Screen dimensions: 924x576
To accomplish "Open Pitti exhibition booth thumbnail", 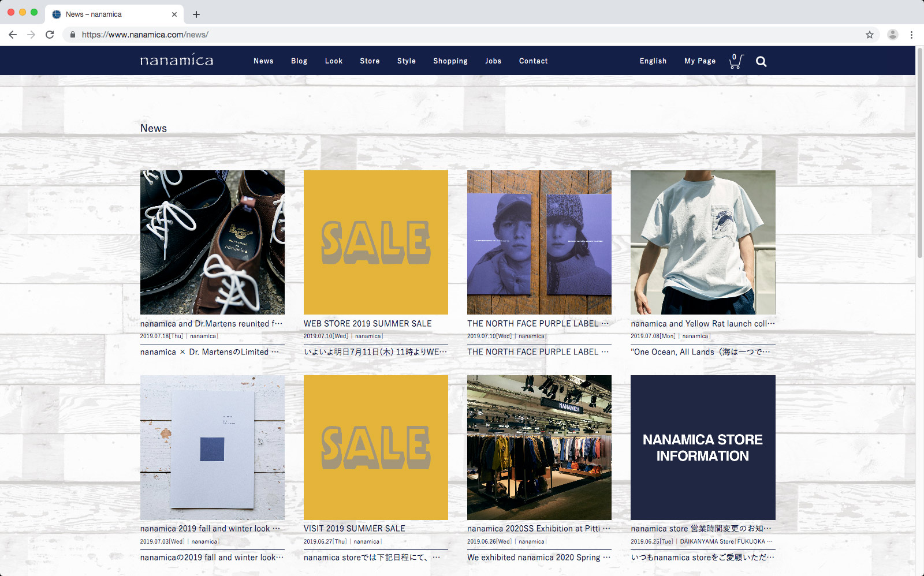I will pos(539,447).
